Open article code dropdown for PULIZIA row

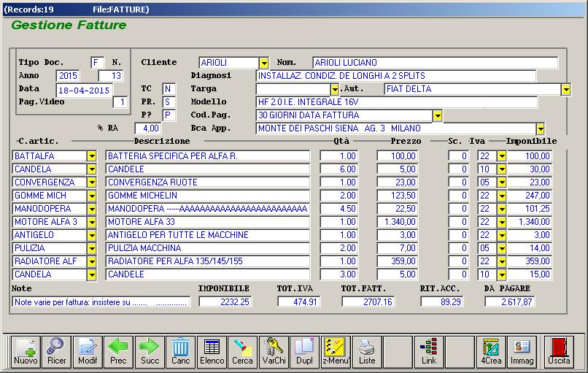[x=91, y=248]
